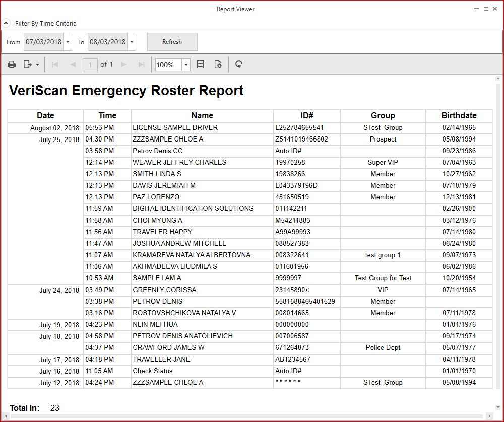Go to first page of report

[x=55, y=65]
